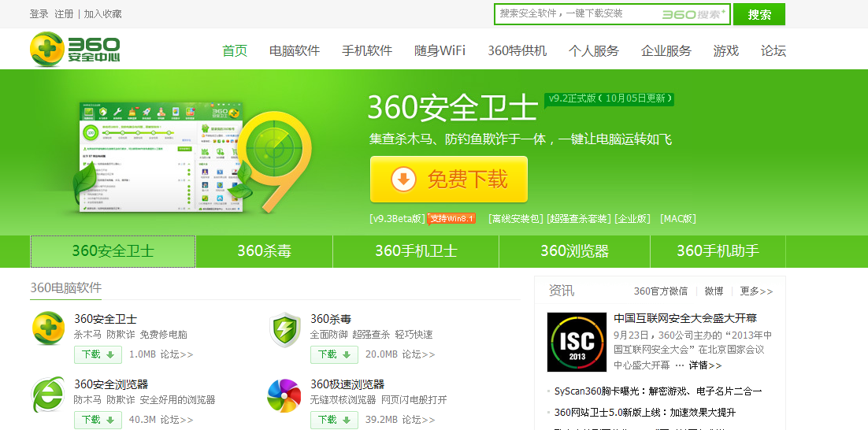Click the 360杀毒 title in software list
The image size is (868, 430).
331,319
